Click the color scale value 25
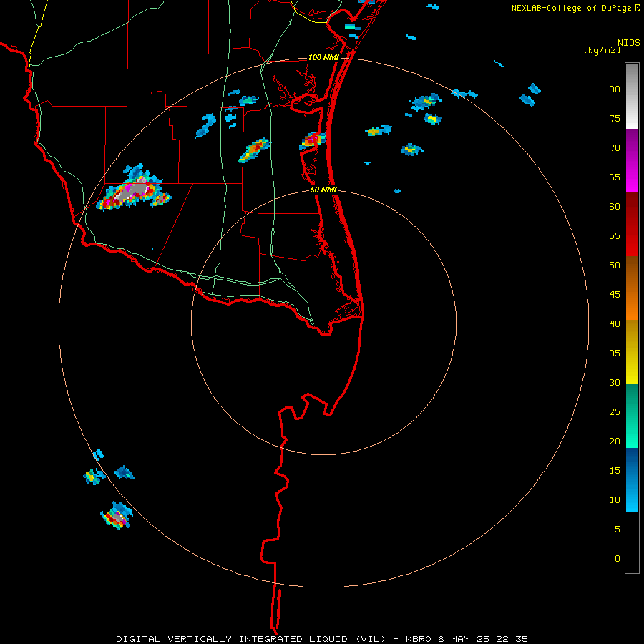 (x=615, y=412)
